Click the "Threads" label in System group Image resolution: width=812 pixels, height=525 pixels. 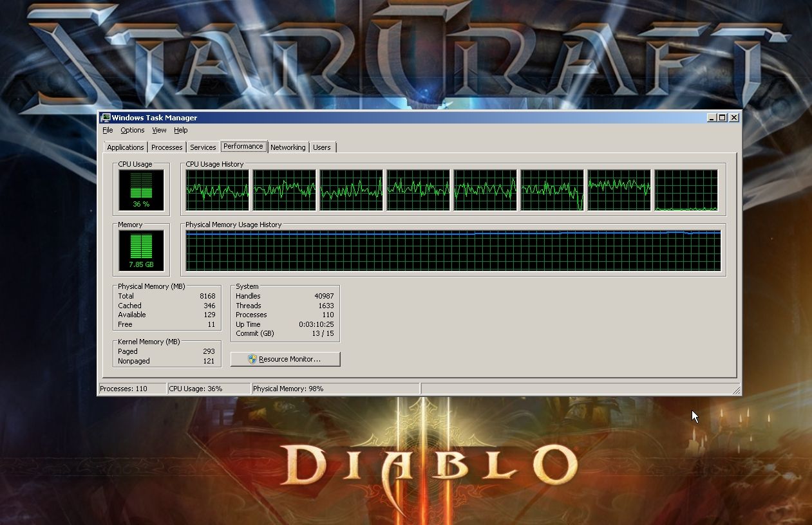point(249,306)
